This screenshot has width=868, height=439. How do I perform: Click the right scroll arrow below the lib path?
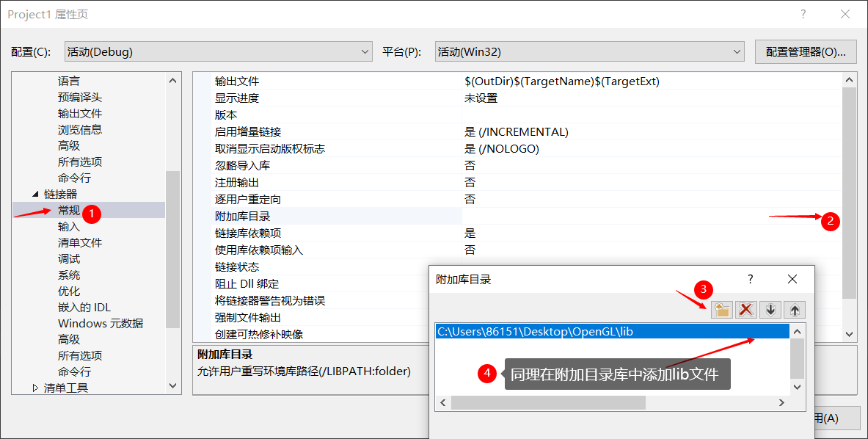click(x=781, y=402)
